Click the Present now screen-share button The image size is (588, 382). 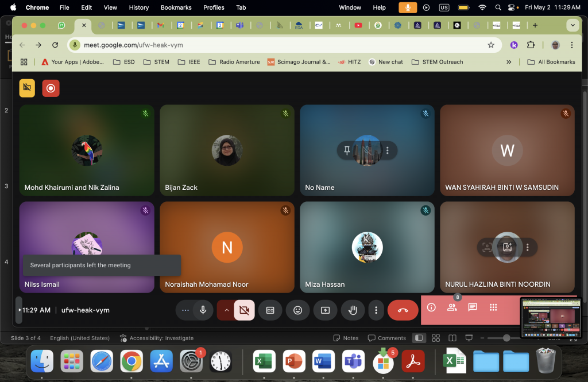tap(325, 310)
